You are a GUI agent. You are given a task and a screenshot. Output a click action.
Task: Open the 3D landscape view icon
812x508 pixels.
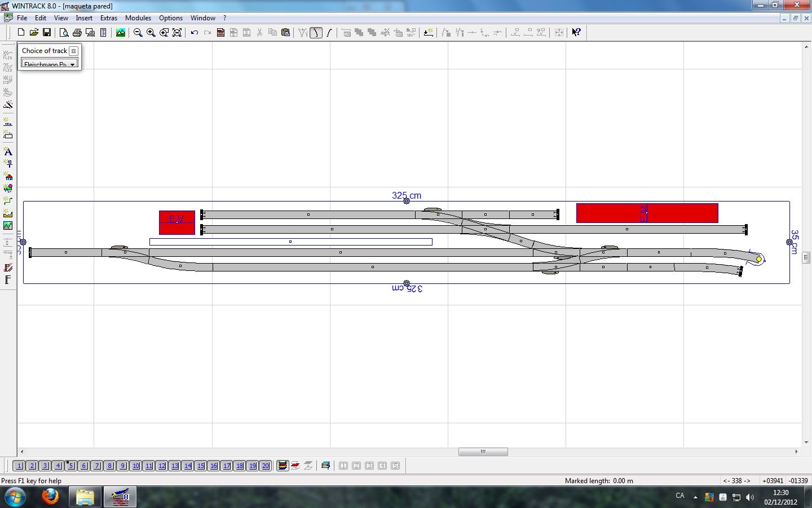121,33
